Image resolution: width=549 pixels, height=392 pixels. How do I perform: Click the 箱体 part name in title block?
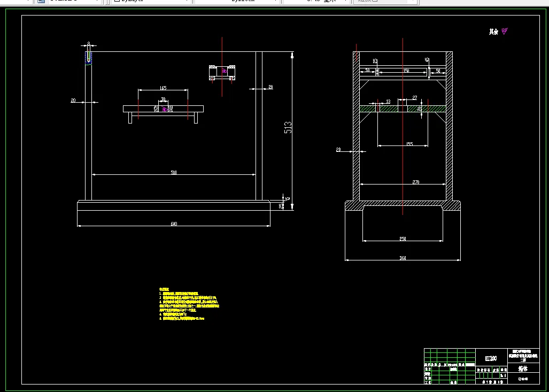tap(523, 368)
